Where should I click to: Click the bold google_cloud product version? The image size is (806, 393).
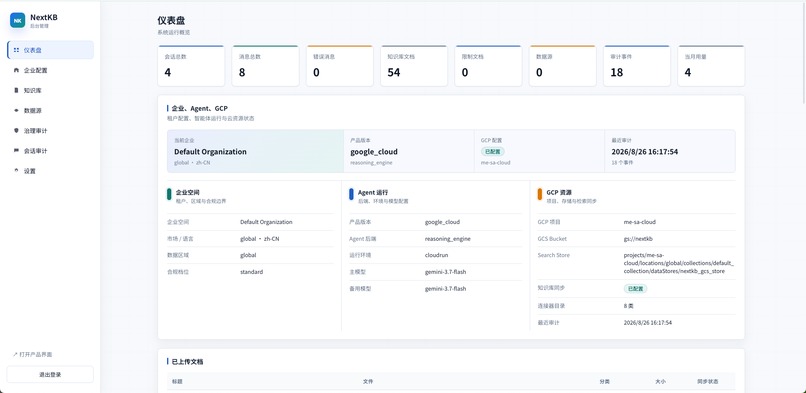point(374,152)
